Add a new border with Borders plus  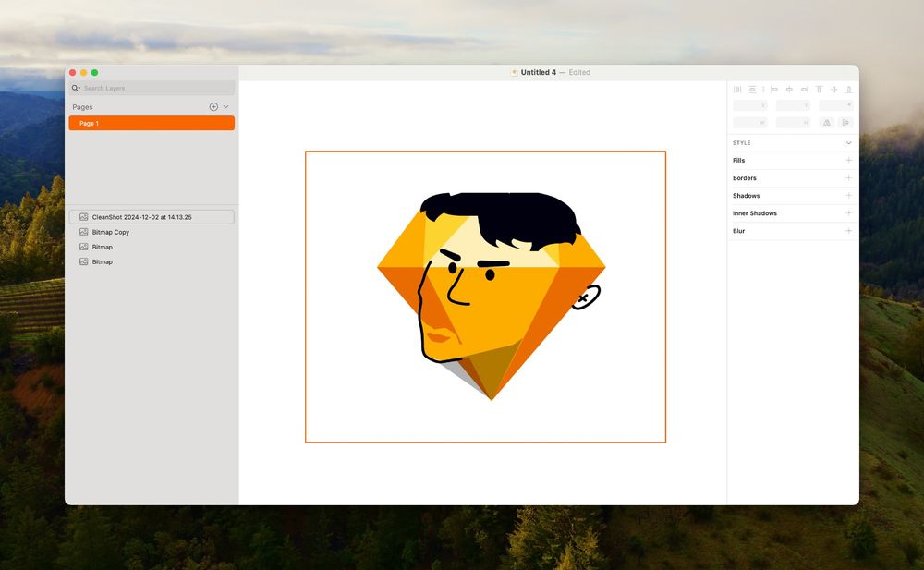[x=848, y=178]
